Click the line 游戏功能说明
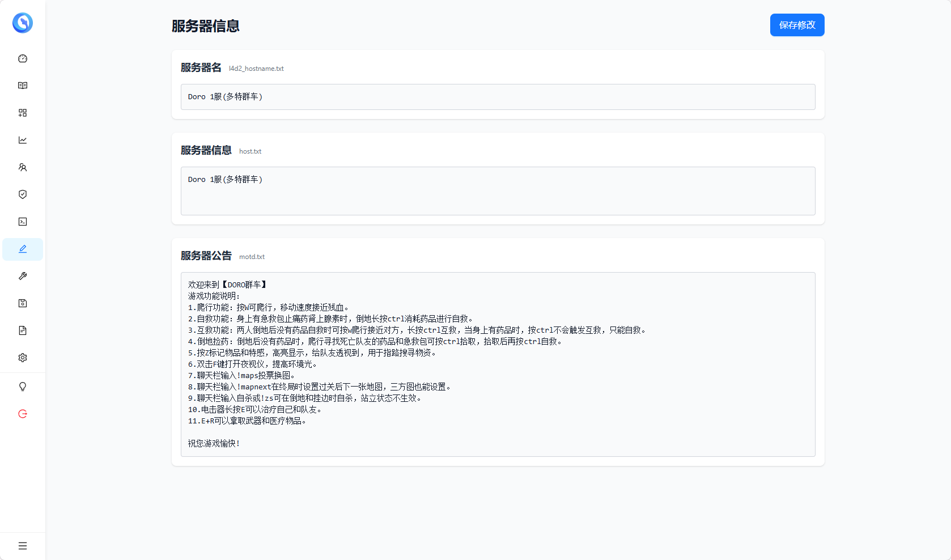 214,296
